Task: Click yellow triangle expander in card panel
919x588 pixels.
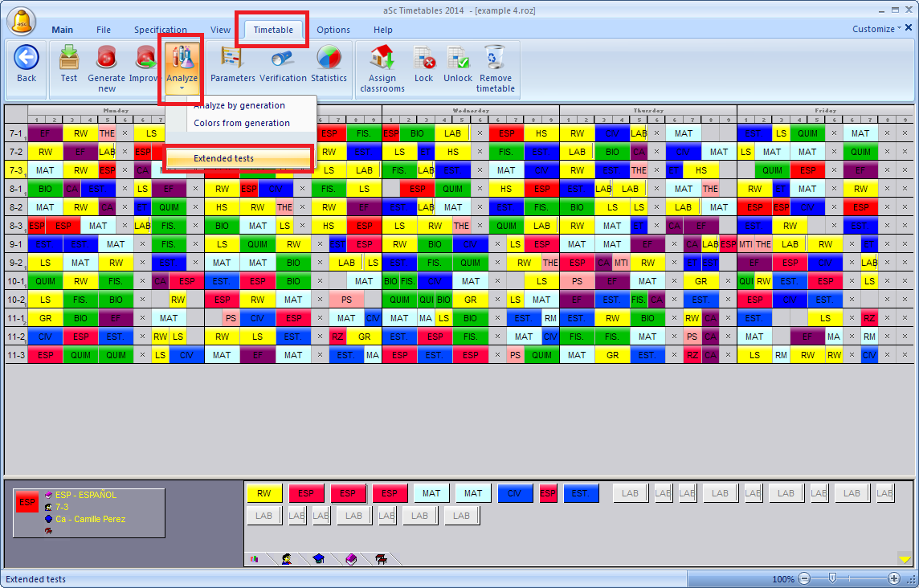Action: point(905,559)
